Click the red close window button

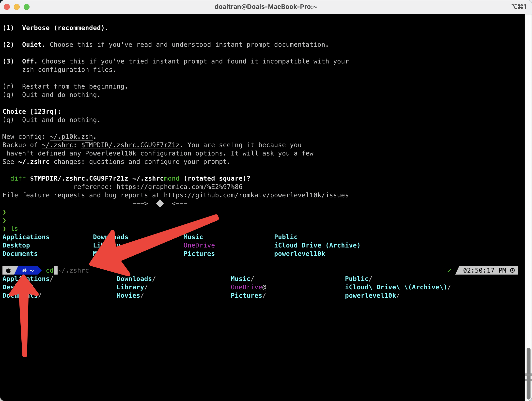[x=7, y=7]
